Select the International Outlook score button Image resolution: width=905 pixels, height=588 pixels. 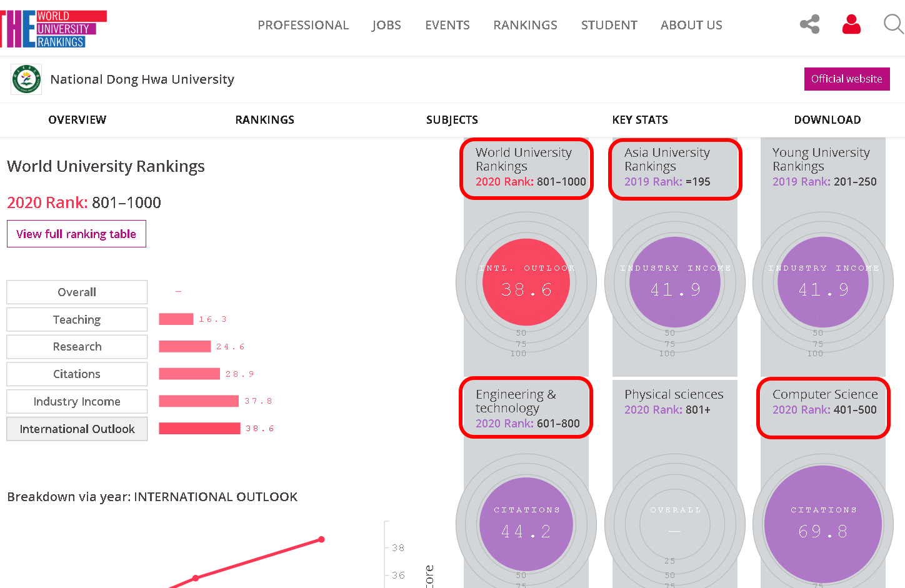(77, 429)
